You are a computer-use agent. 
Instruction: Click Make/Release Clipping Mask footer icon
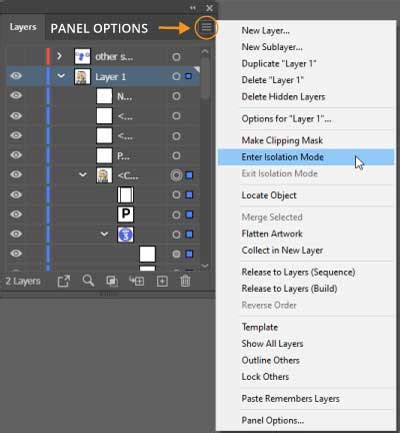tap(112, 281)
